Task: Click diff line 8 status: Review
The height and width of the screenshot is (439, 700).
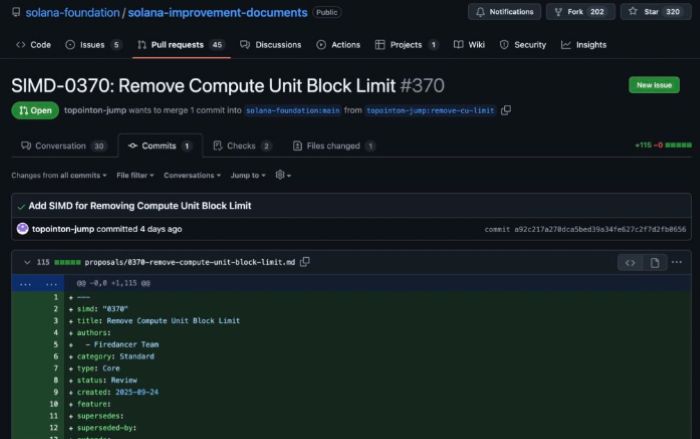Action: click(x=107, y=380)
